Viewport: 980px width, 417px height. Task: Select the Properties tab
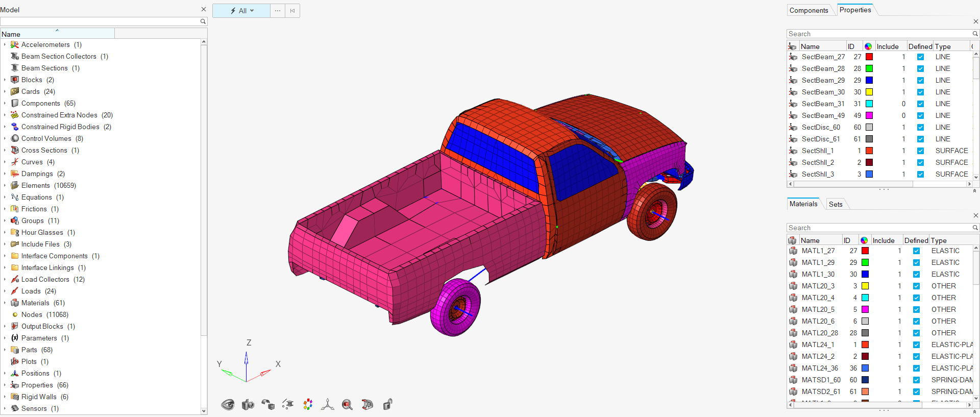pos(855,10)
